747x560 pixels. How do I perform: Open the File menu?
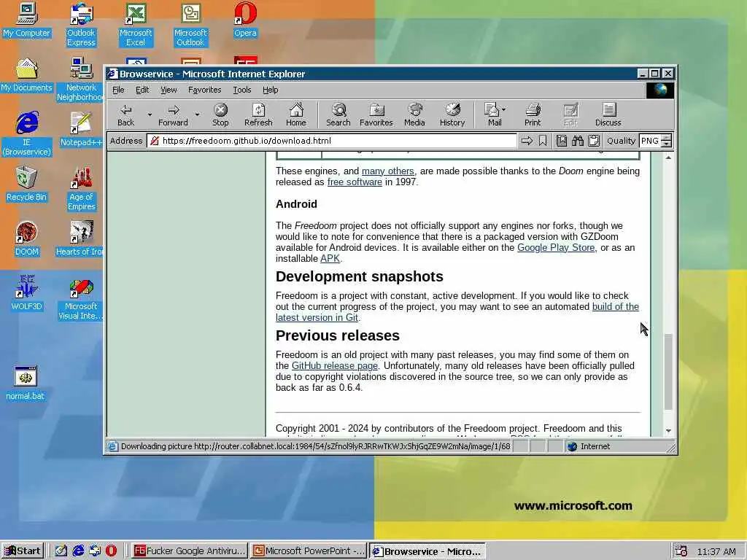(x=118, y=90)
